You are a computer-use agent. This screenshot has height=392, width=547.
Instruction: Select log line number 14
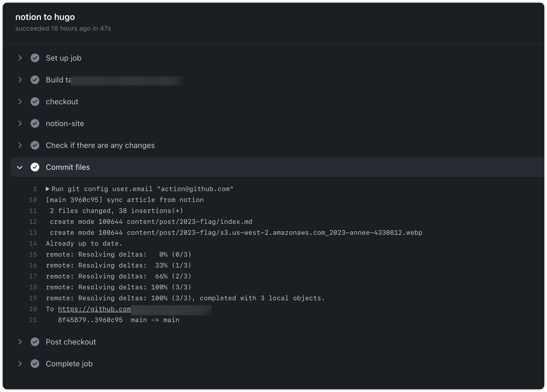pyautogui.click(x=33, y=243)
